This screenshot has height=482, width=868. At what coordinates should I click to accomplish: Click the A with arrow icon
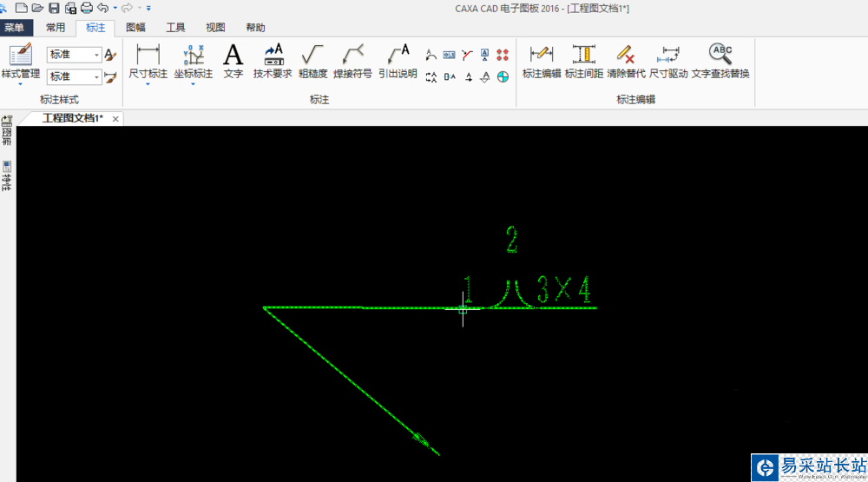[x=469, y=77]
